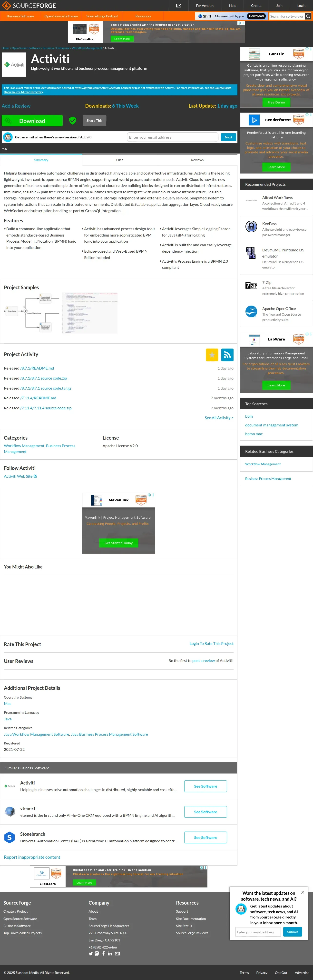Open SourceForge Podcast menu item
Screen dimensions: 313x980
[102, 16]
